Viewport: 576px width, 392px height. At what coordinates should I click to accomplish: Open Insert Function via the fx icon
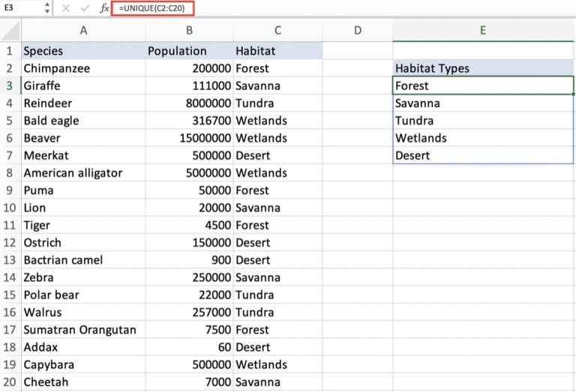pyautogui.click(x=104, y=8)
